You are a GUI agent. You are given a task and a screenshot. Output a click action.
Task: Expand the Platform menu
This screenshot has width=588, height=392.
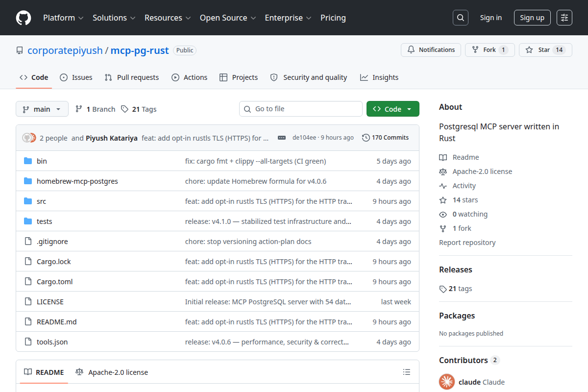coord(63,18)
